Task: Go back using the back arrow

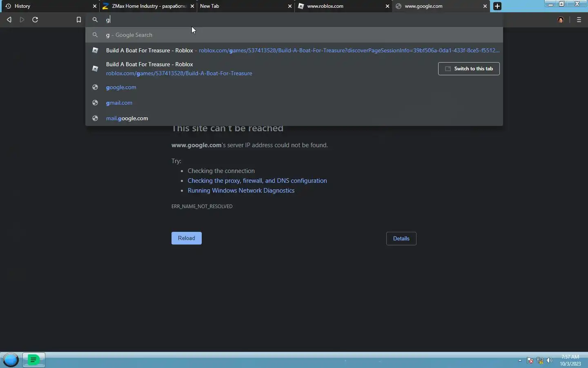Action: pyautogui.click(x=9, y=20)
